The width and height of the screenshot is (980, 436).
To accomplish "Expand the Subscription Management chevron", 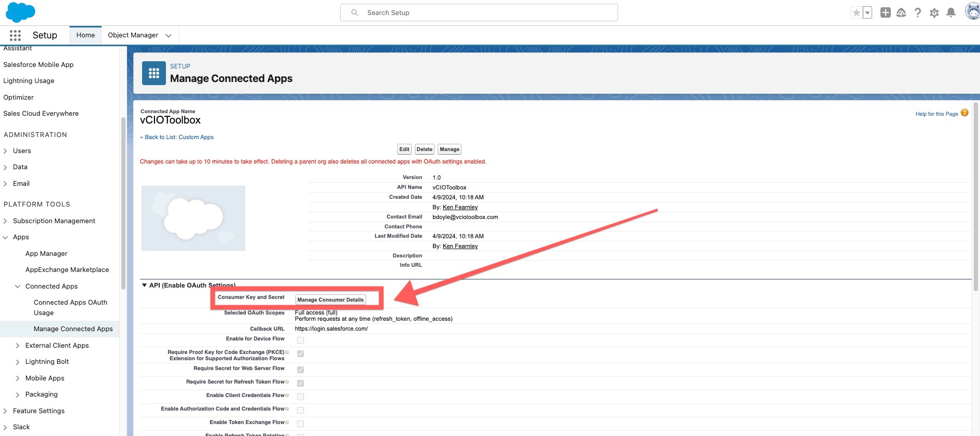I will click(5, 221).
